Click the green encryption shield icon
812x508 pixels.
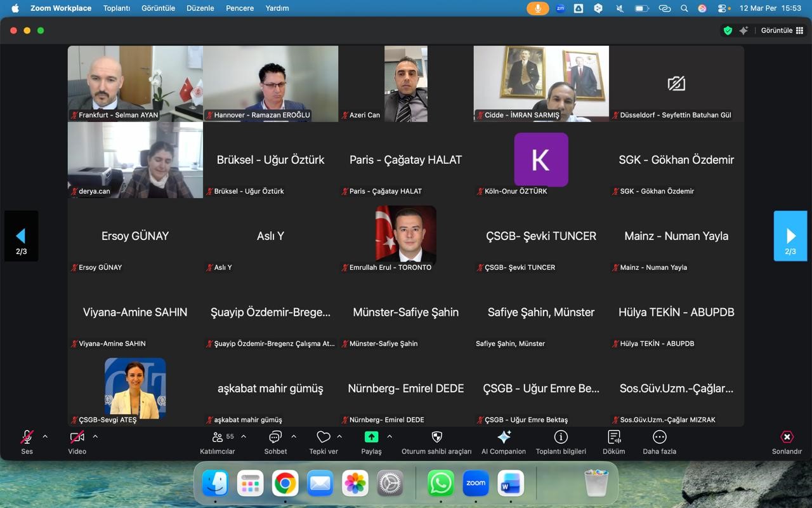pyautogui.click(x=728, y=30)
